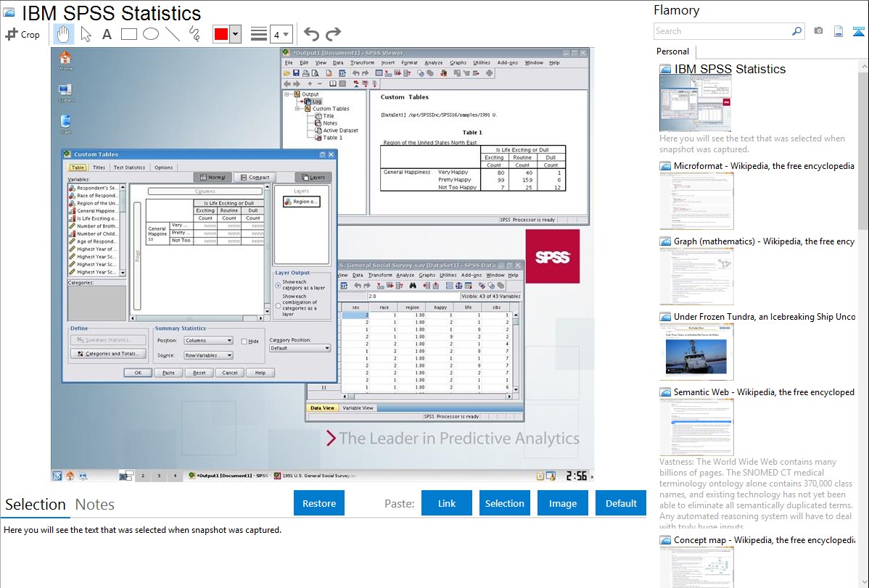Switch to the Selection tab
Screen dimensions: 869x588
point(35,505)
